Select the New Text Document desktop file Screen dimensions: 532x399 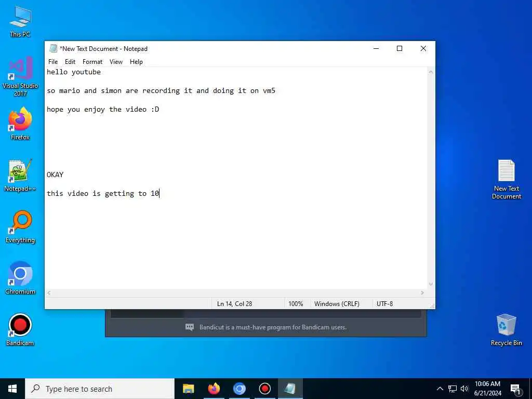pyautogui.click(x=506, y=179)
